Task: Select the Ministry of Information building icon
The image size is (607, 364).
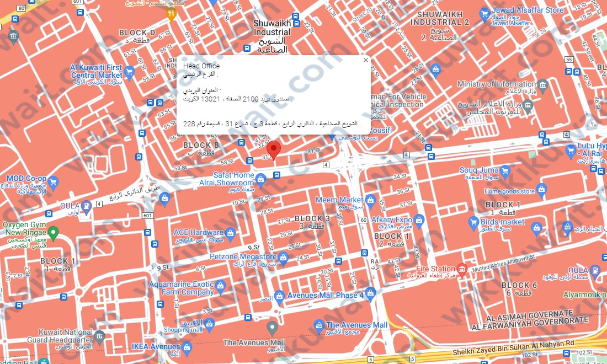Action: (x=542, y=86)
